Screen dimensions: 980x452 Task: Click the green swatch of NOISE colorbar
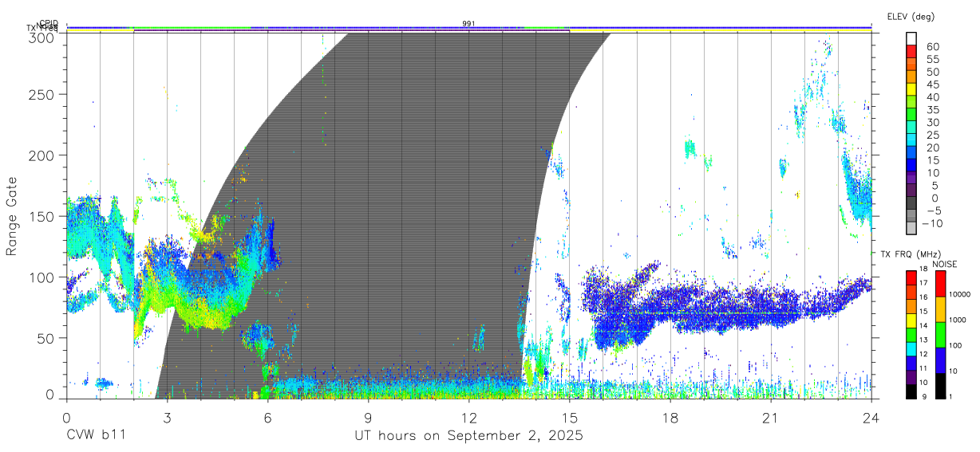pos(940,335)
